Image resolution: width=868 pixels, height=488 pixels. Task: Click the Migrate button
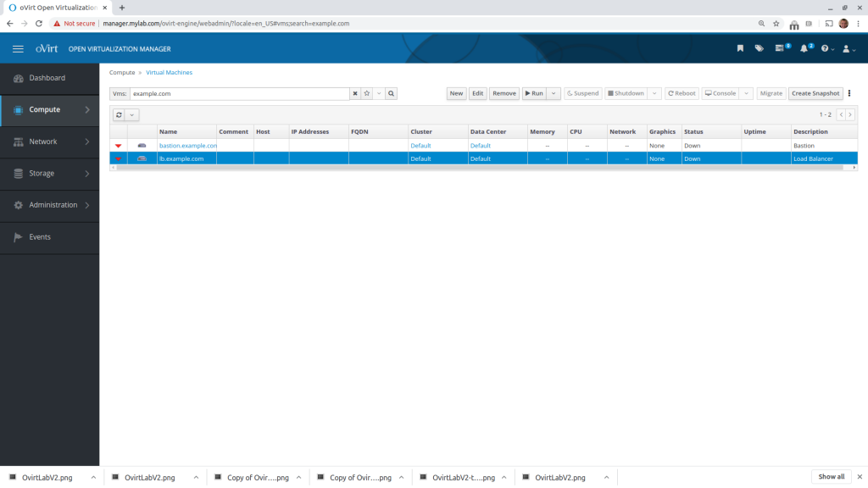(x=771, y=93)
